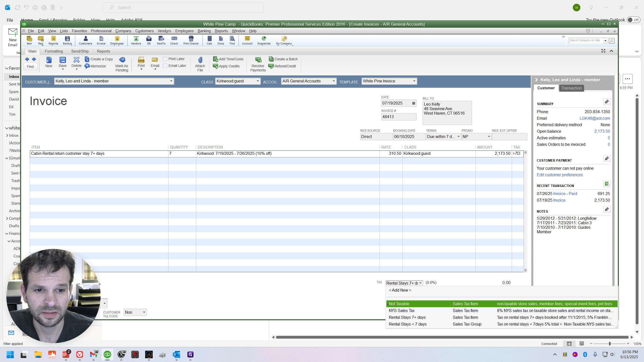
Task: Open the Customers menu
Action: [144, 31]
